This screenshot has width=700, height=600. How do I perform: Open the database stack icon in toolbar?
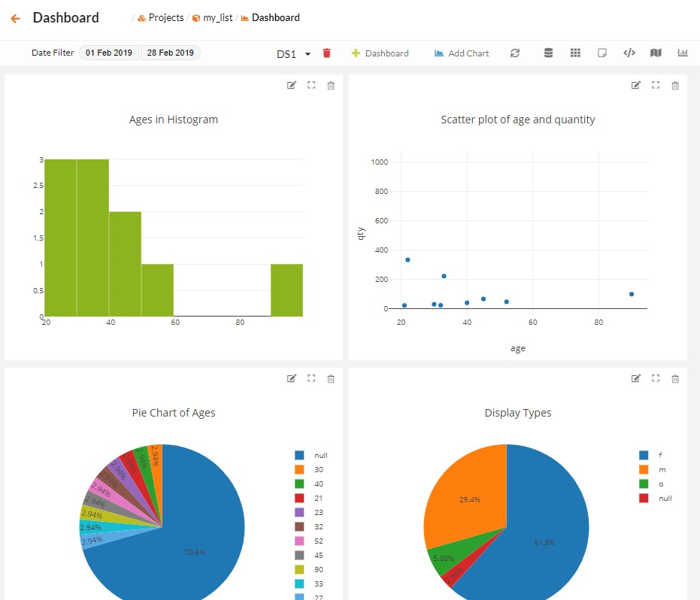coord(548,53)
